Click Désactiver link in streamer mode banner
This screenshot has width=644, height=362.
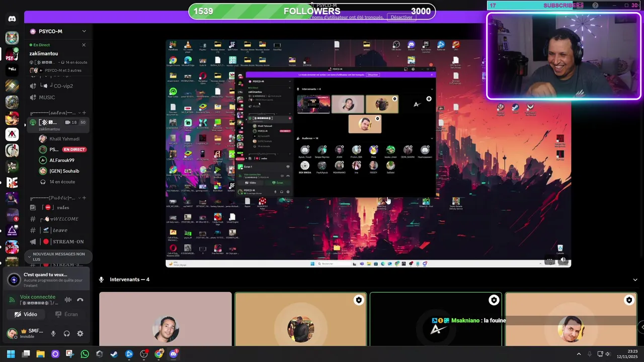(x=401, y=17)
